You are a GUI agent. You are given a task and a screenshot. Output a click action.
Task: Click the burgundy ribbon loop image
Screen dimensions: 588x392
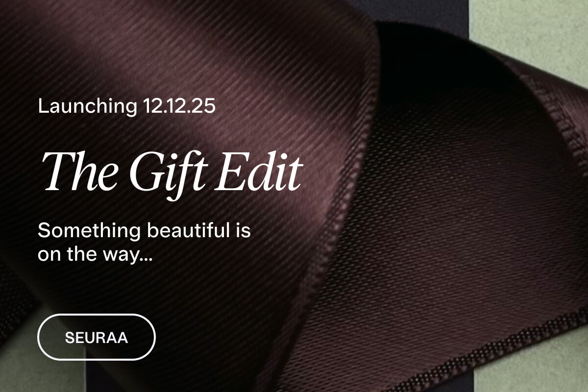[x=294, y=196]
